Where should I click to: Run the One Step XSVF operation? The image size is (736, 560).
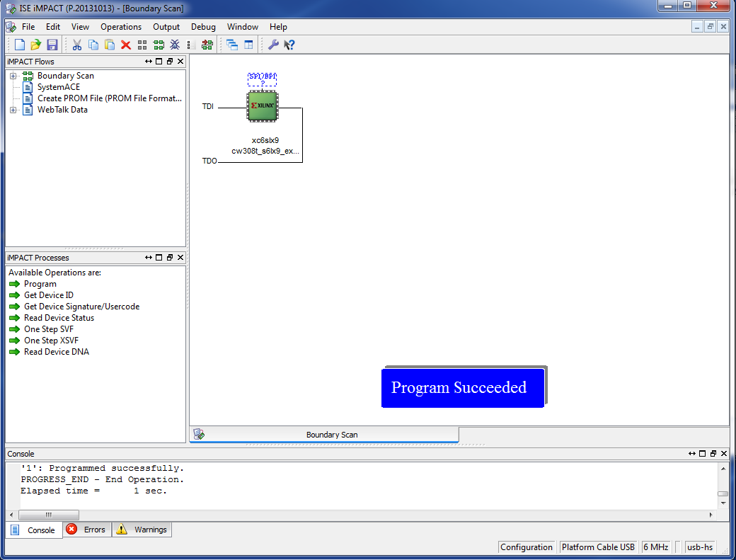(x=51, y=341)
